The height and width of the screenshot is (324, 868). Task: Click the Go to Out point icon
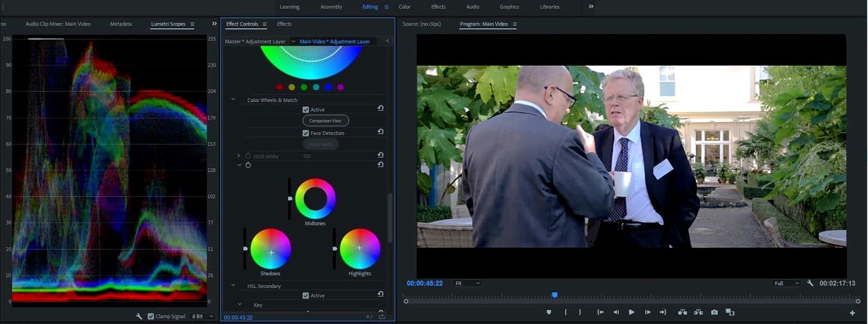663,312
